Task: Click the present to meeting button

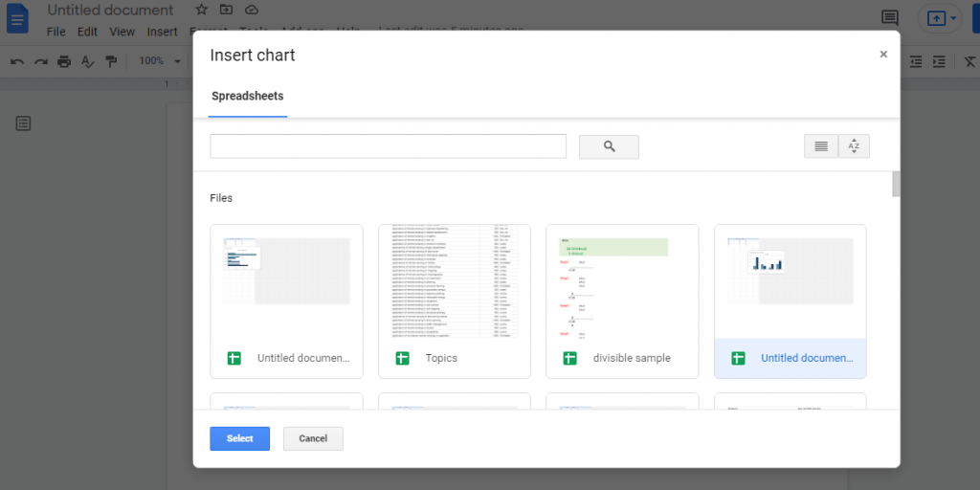Action: tap(936, 19)
